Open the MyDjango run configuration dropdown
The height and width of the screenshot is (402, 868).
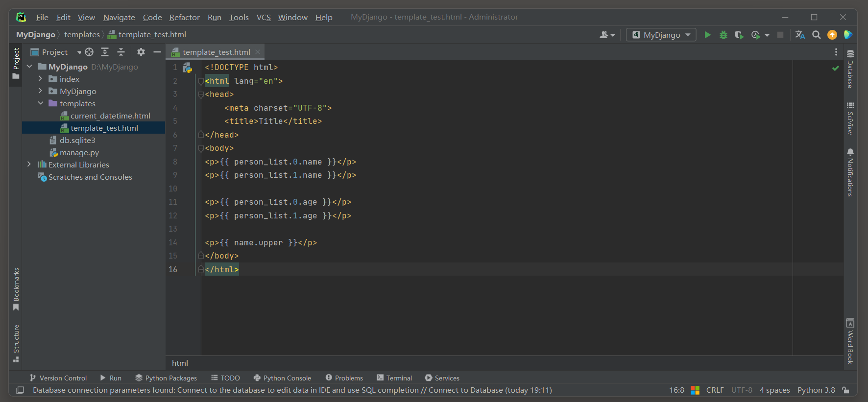(661, 35)
